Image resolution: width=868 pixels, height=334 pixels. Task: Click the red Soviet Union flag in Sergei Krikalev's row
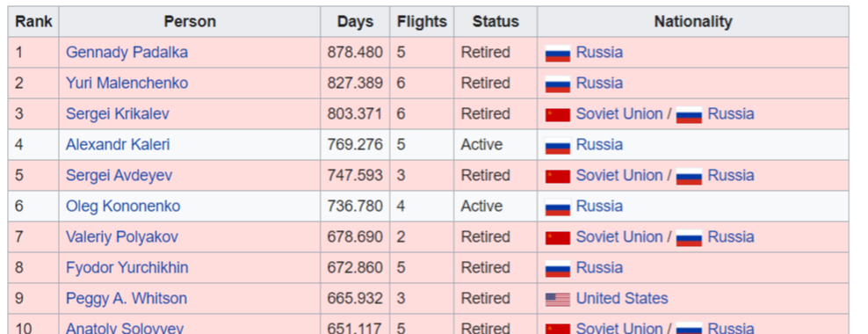pyautogui.click(x=558, y=114)
